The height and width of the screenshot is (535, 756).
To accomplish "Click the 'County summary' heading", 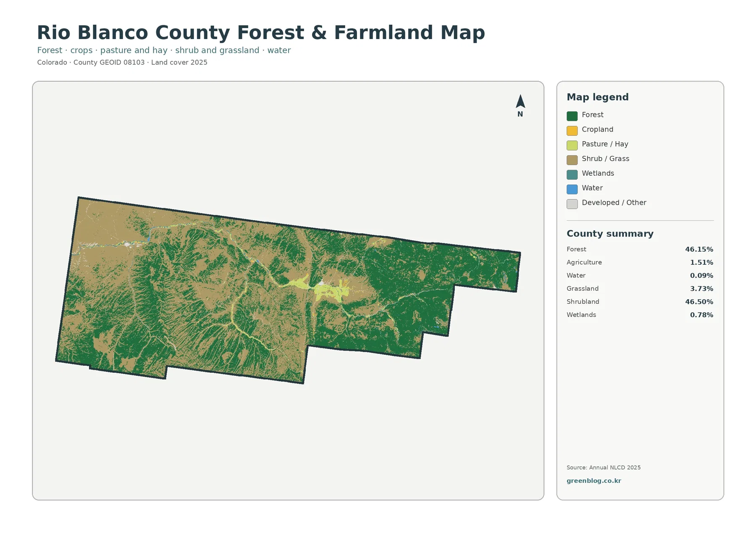I will (x=610, y=234).
